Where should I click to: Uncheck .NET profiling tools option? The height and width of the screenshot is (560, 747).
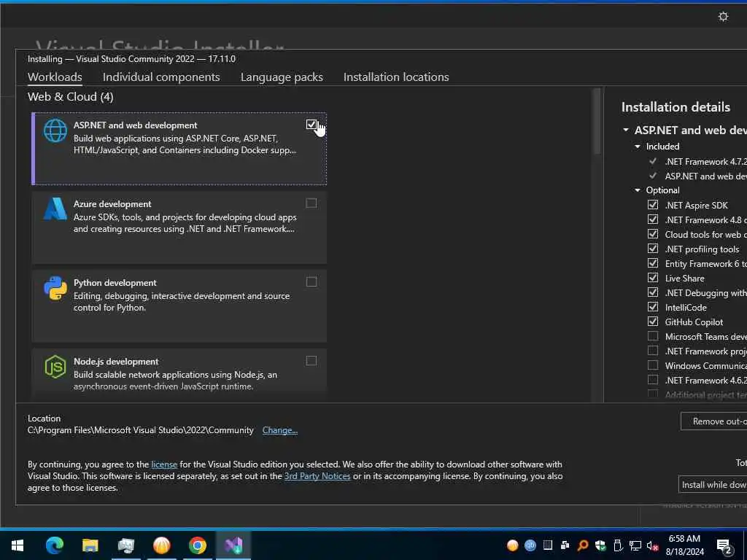653,249
